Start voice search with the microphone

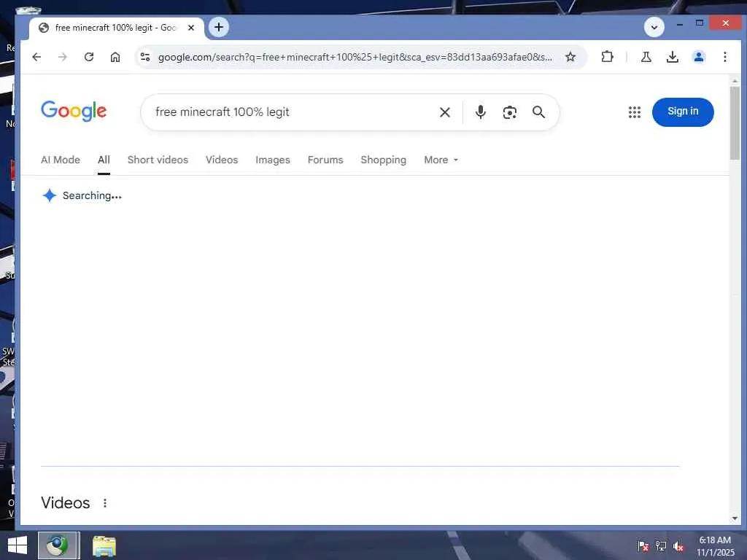pos(481,112)
